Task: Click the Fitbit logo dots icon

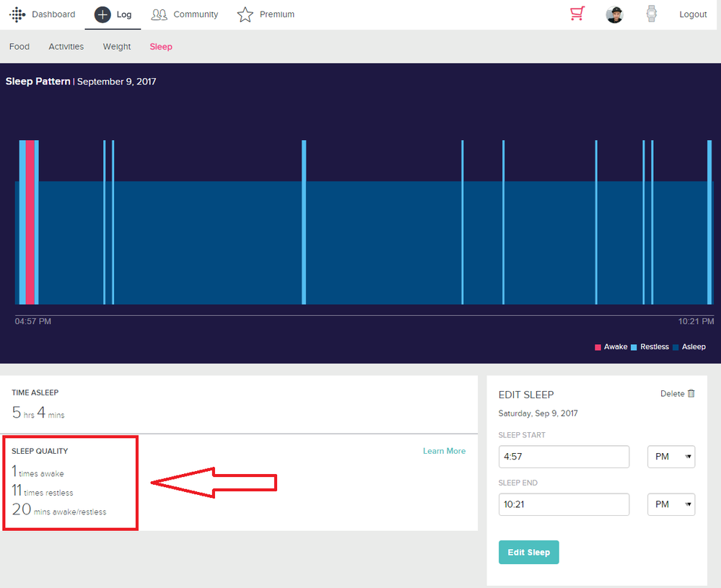Action: [x=17, y=14]
